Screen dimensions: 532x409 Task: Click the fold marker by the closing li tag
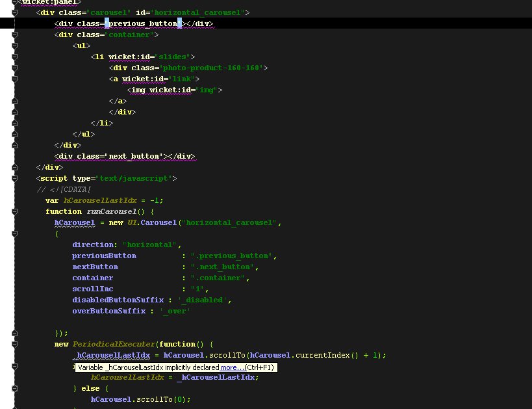pos(13,123)
